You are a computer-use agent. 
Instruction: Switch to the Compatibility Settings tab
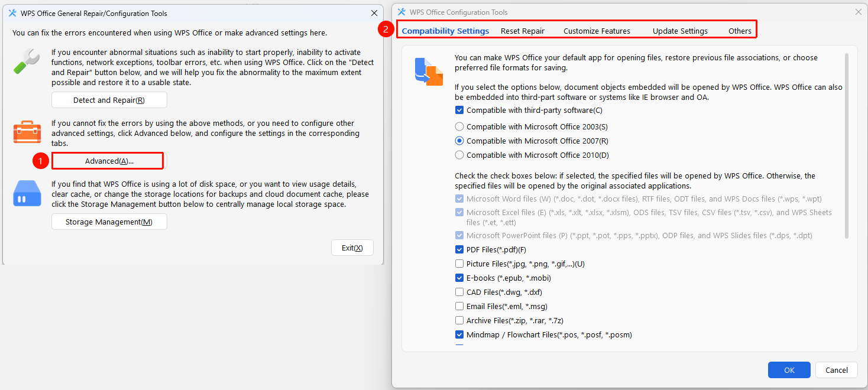(x=446, y=31)
